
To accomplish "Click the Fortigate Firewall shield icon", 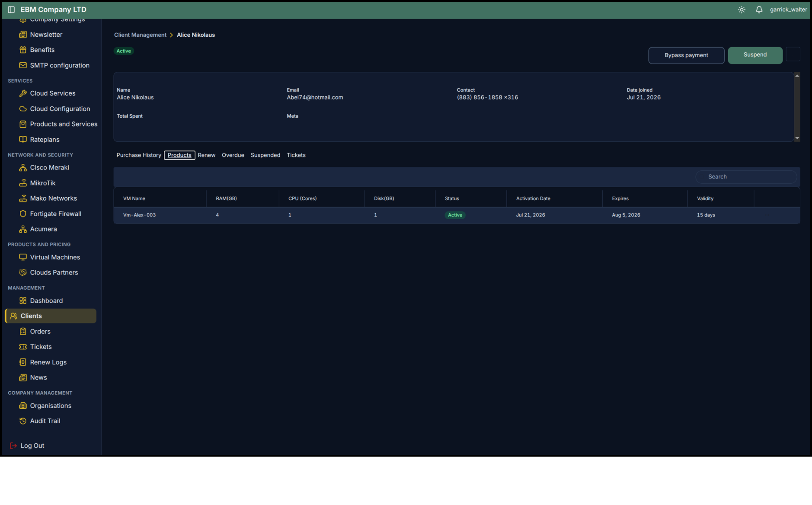I will pos(23,214).
